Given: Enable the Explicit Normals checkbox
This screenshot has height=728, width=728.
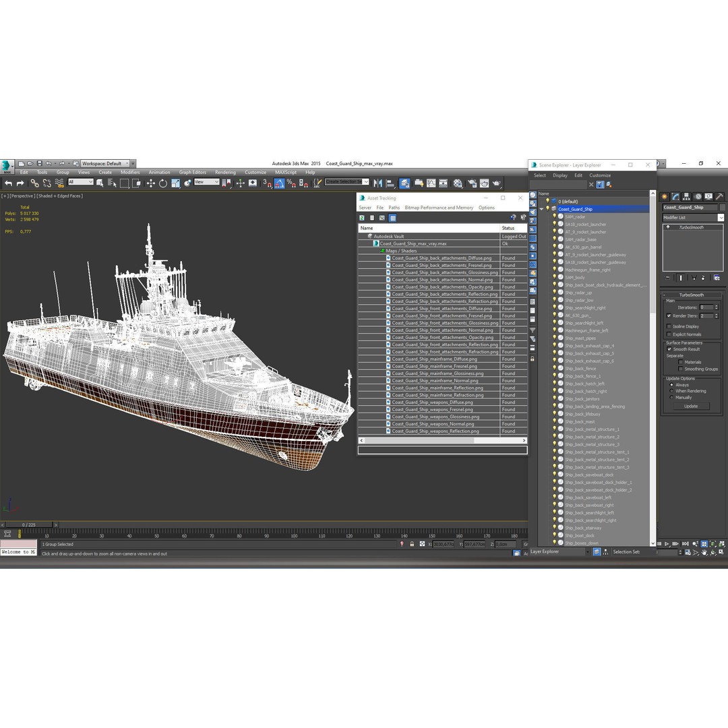Looking at the screenshot, I should click(x=669, y=334).
